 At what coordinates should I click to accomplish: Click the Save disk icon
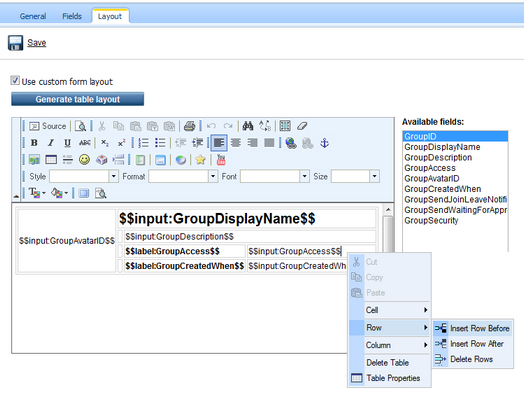click(x=15, y=43)
